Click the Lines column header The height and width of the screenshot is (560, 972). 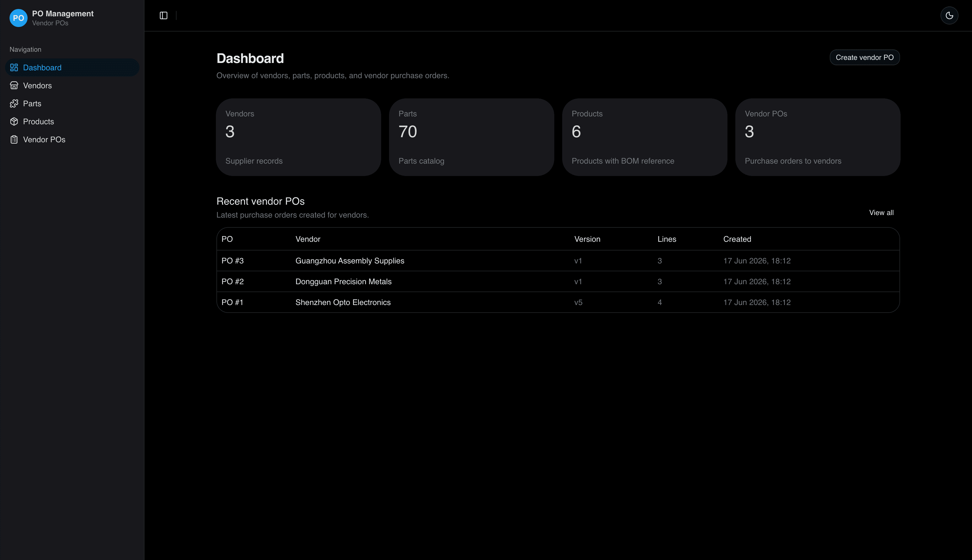point(667,239)
